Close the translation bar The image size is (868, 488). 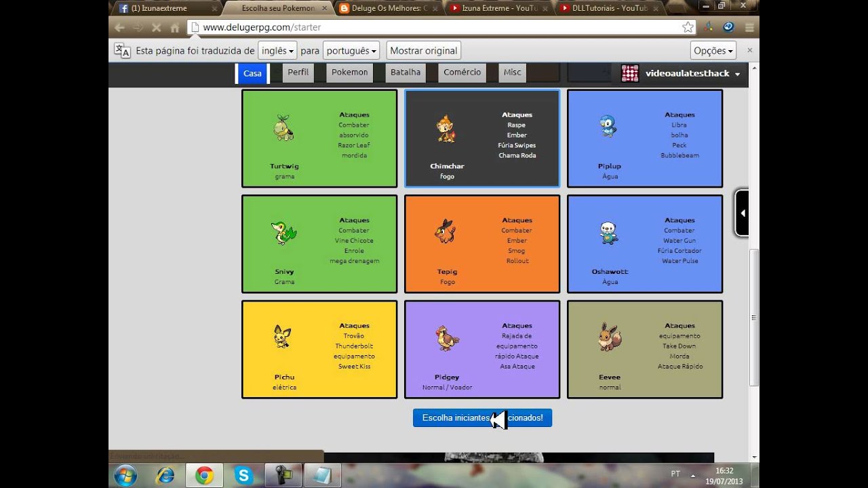750,50
